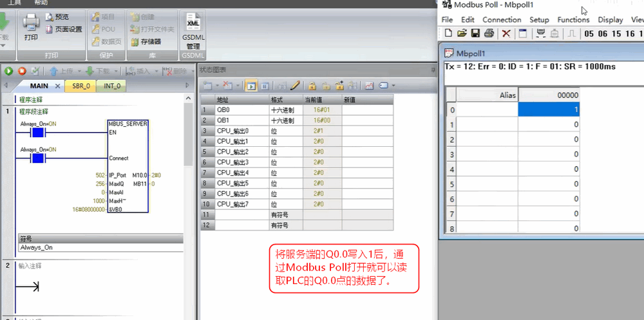644x320 pixels.
Task: Click the new value cell for QB0
Action: click(366, 110)
